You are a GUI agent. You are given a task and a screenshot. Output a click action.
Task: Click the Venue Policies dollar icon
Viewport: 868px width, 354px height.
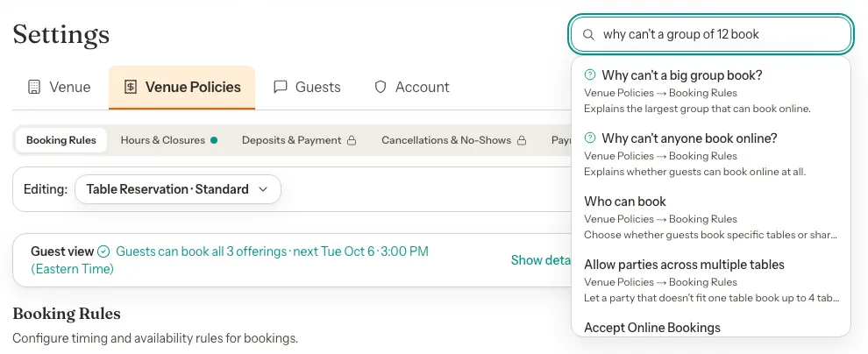[x=130, y=88]
